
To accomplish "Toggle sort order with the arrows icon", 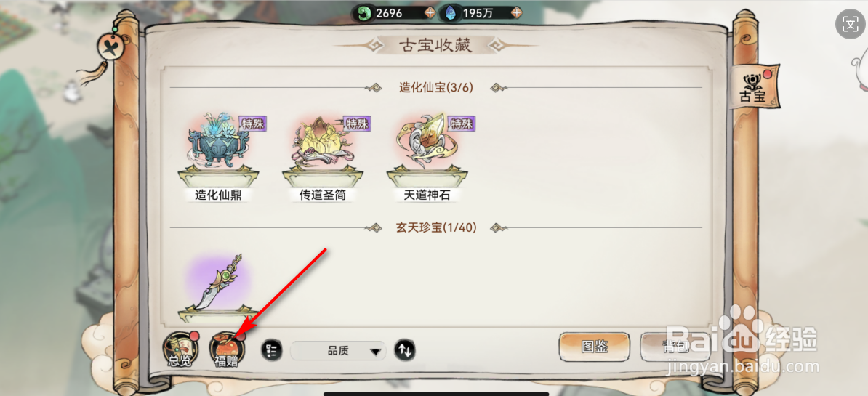I will click(x=405, y=350).
